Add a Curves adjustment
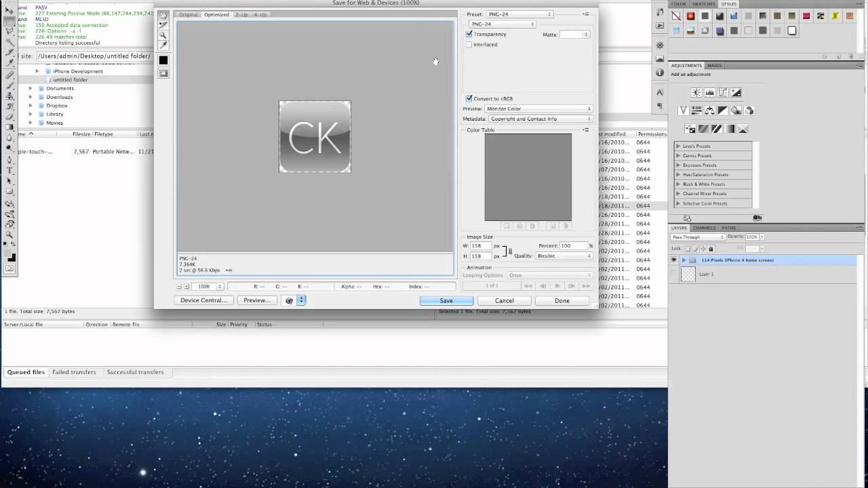This screenshot has width=868, height=488. 723,93
